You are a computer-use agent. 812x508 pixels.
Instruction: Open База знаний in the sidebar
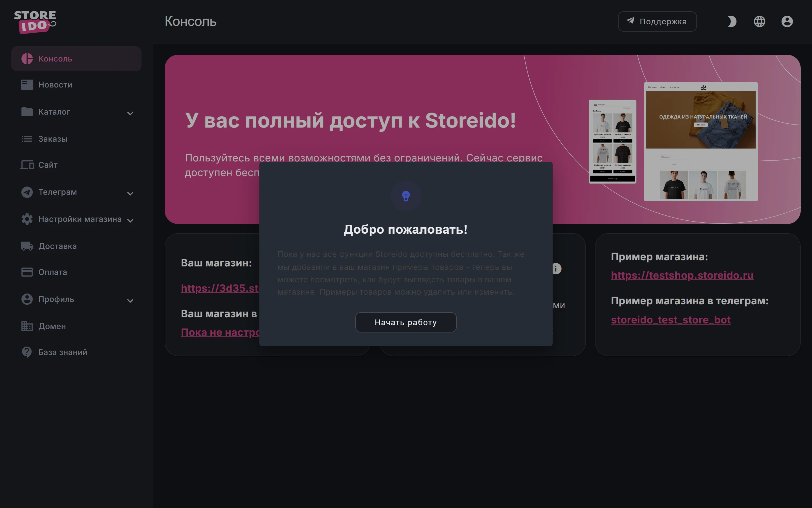(x=76, y=352)
